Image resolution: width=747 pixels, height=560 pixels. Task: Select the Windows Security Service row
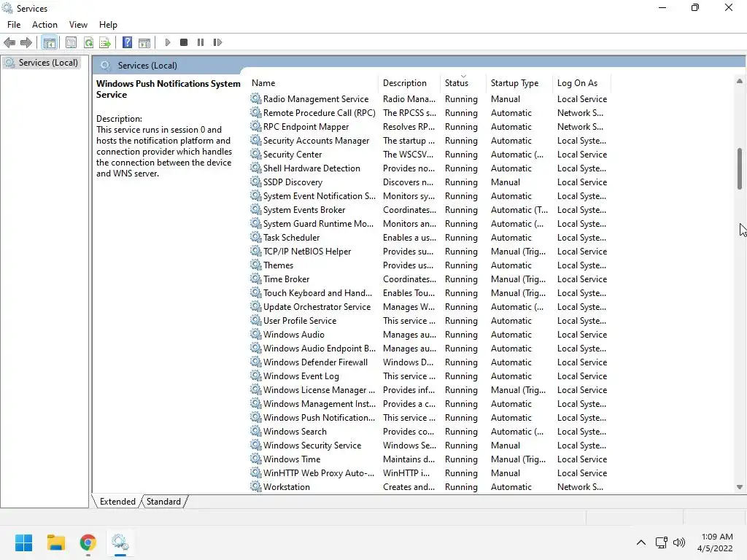tap(429, 446)
